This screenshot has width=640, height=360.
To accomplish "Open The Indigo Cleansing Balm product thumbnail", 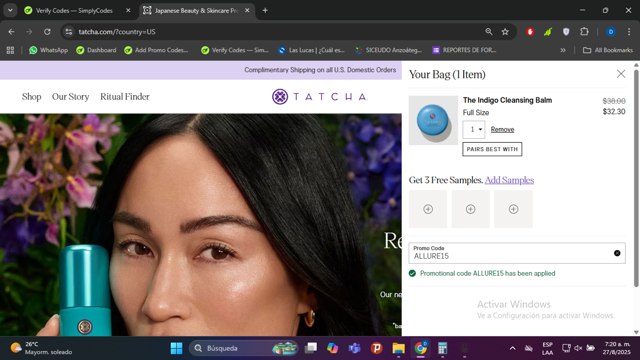I will point(433,120).
